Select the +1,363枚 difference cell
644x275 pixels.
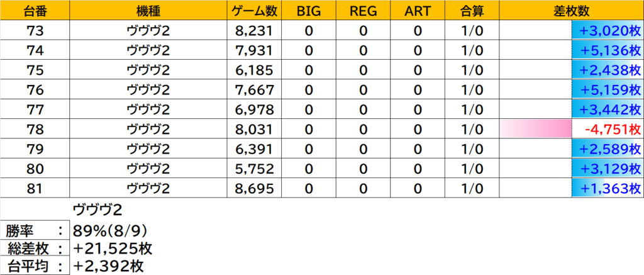[607, 188]
